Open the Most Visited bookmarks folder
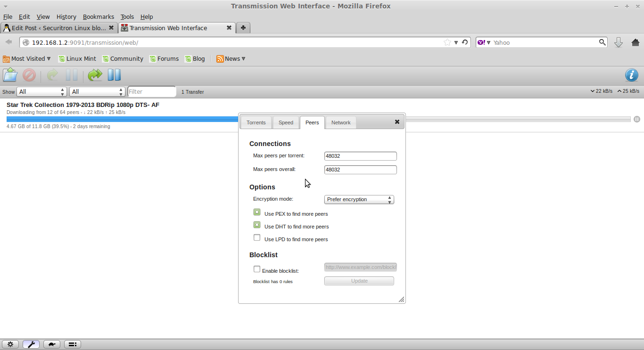644x350 pixels. click(26, 59)
